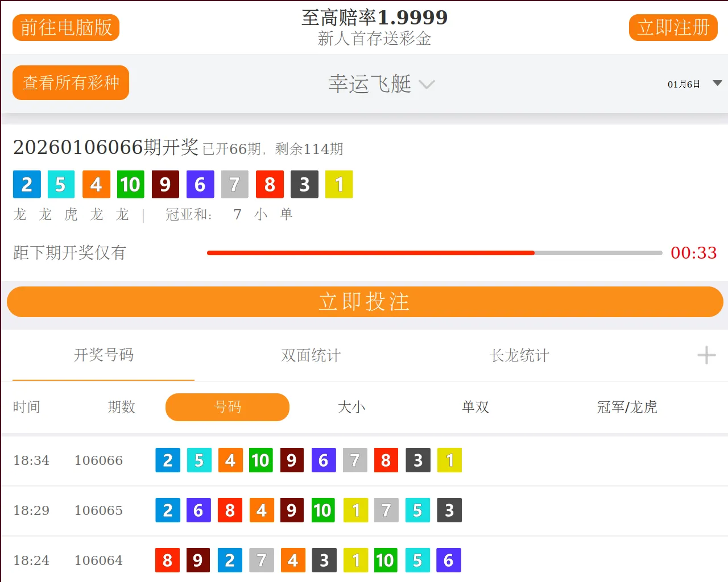The width and height of the screenshot is (728, 582).
Task: Click purple number 6 ball in row 106065
Action: coord(198,510)
